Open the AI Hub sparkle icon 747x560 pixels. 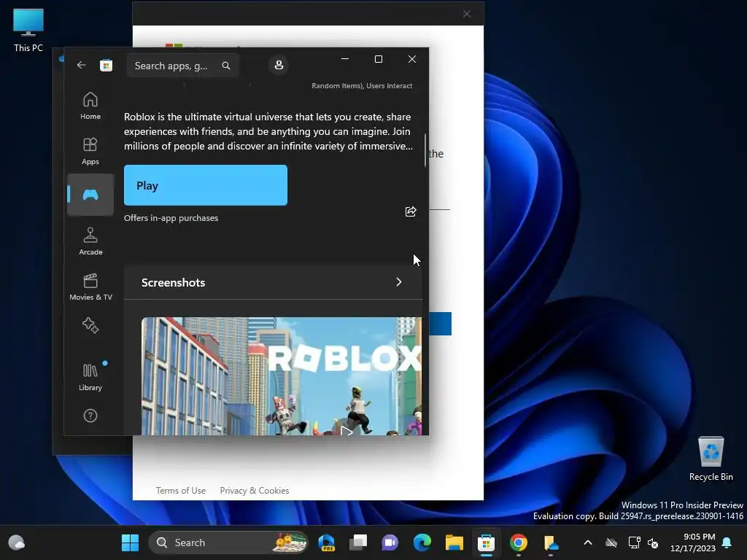click(90, 326)
